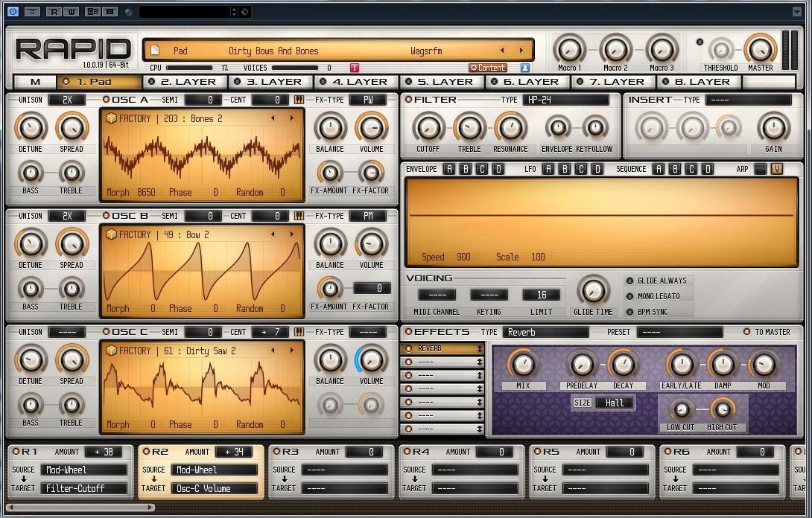The height and width of the screenshot is (518, 812).
Task: Select next wavetable after Bones 2
Action: coord(291,118)
